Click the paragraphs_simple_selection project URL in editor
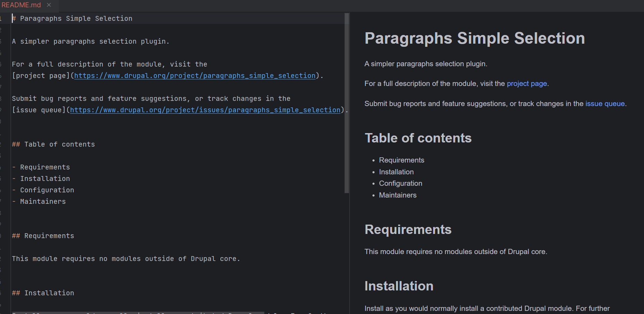Viewport: 644px width, 314px height. [x=195, y=76]
